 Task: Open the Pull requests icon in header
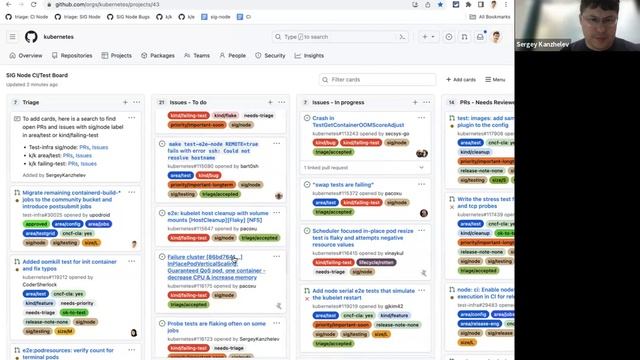pyautogui.click(x=464, y=37)
